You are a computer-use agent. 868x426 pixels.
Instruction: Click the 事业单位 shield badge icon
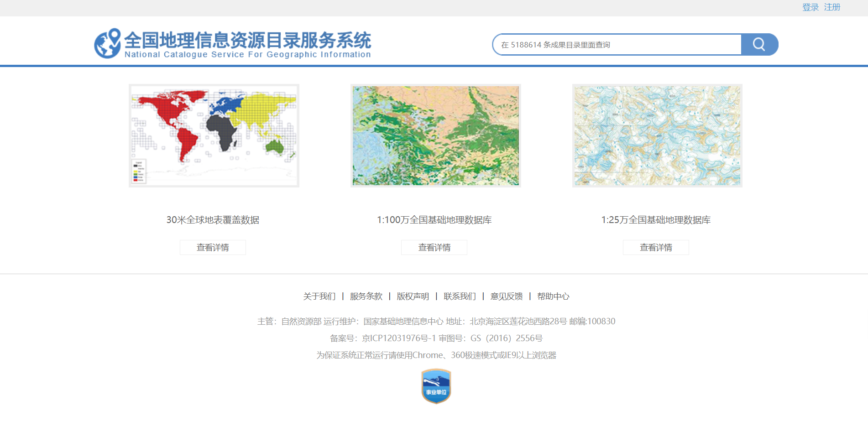pyautogui.click(x=436, y=386)
